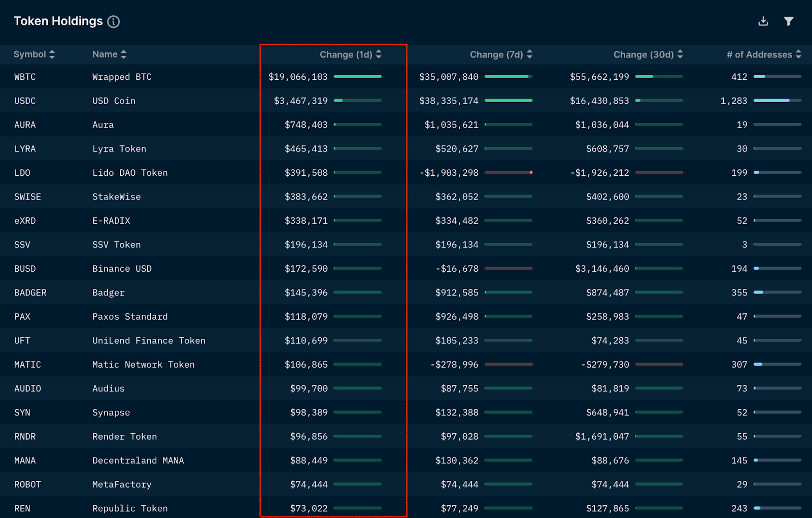Download the token holdings table

tap(763, 21)
